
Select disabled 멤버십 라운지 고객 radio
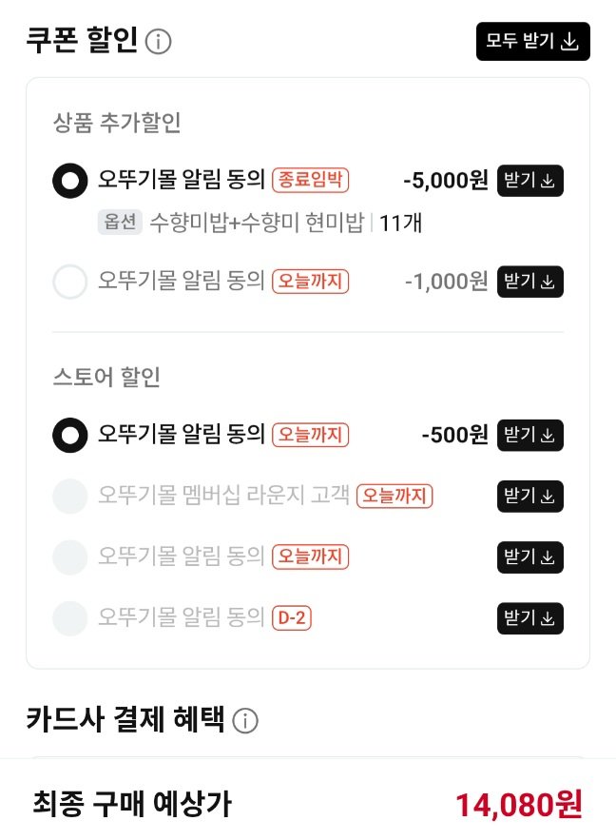70,497
